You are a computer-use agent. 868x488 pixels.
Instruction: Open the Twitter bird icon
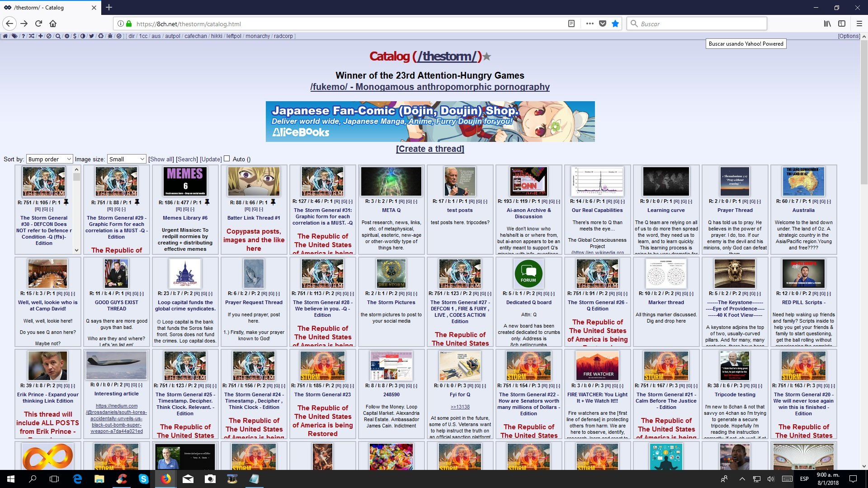pos(91,36)
